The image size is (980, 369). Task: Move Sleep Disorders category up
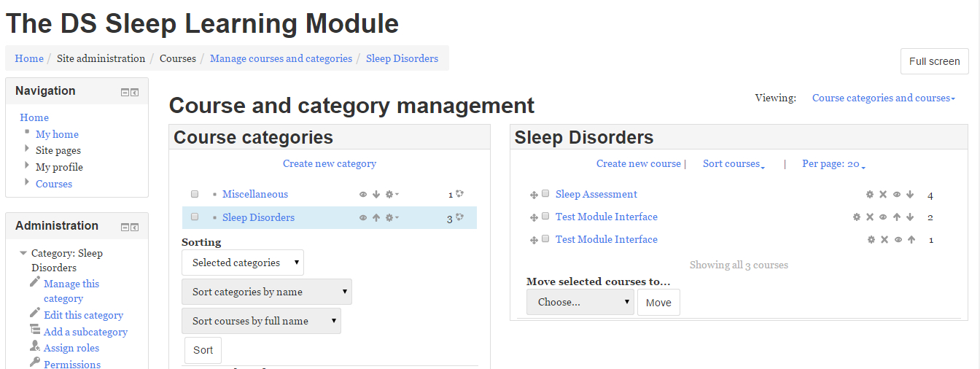tap(376, 218)
